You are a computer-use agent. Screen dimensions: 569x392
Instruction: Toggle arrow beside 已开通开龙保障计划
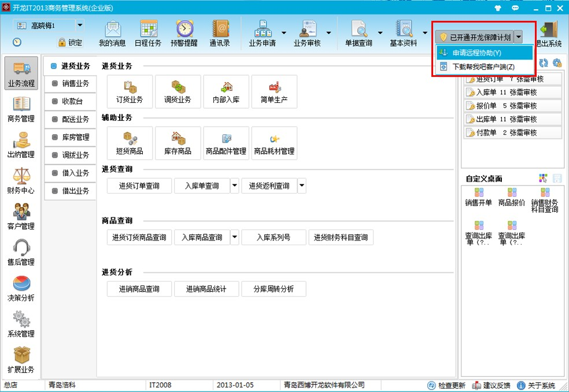click(x=519, y=36)
